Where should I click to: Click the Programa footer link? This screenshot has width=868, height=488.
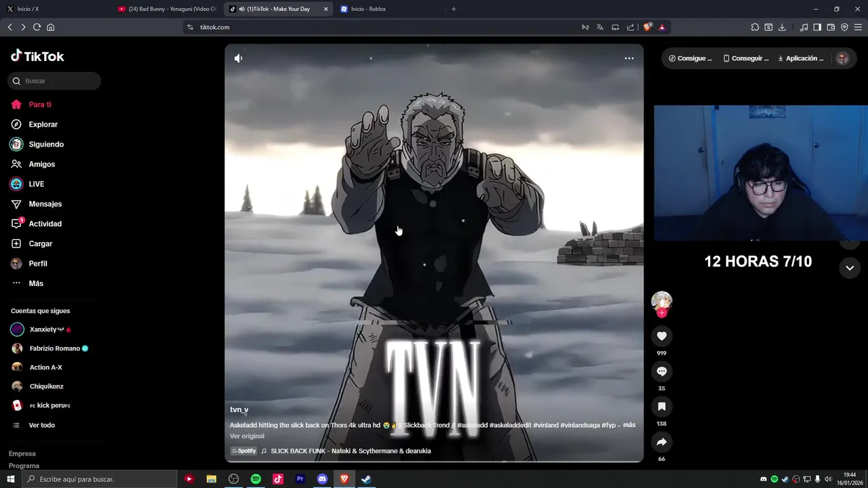[24, 466]
